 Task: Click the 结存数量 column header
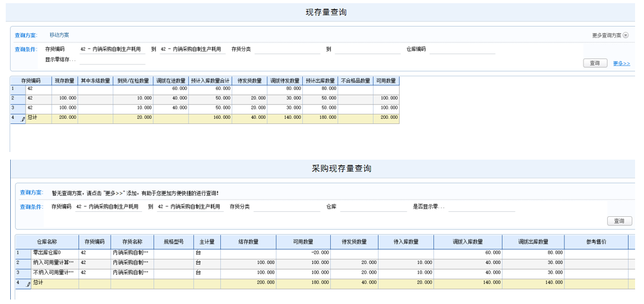pyautogui.click(x=248, y=242)
